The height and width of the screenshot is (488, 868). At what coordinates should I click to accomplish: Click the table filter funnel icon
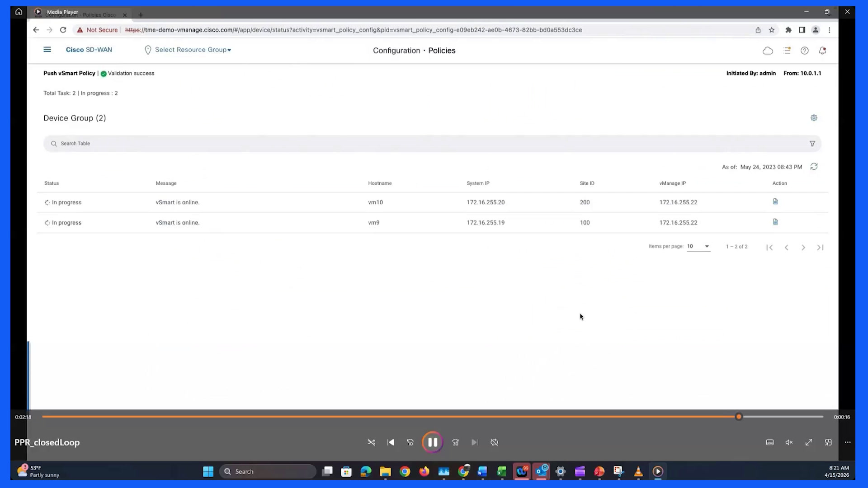click(812, 144)
